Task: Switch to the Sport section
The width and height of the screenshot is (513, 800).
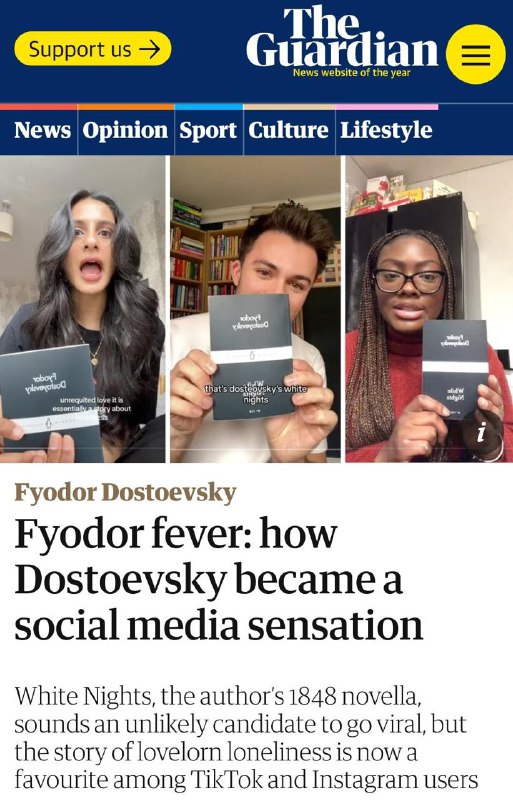Action: tap(208, 131)
